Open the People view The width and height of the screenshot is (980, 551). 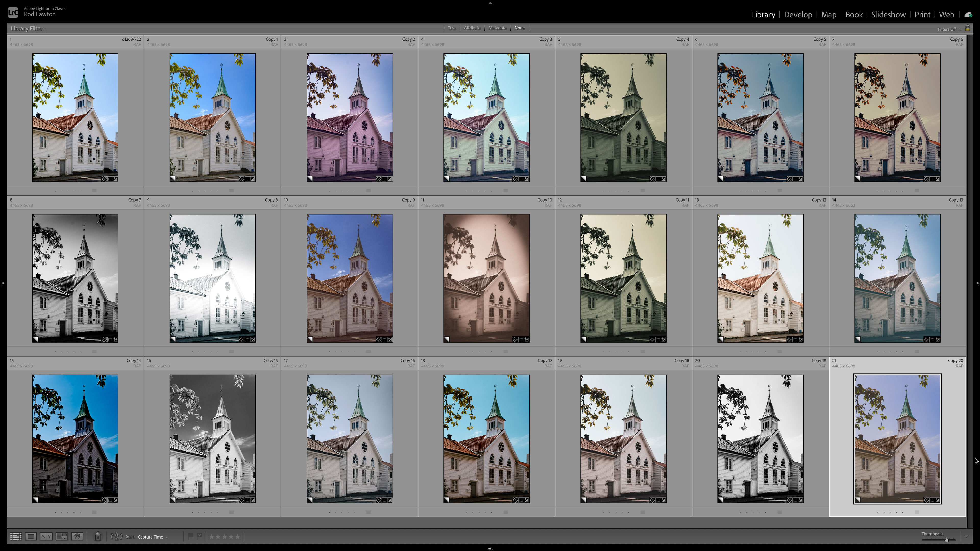pos(78,536)
